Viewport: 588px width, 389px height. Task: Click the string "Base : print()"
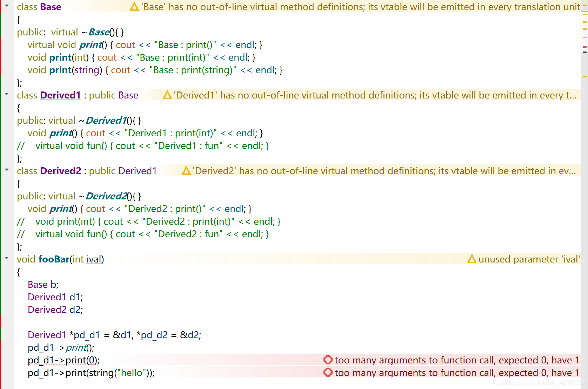click(x=185, y=45)
